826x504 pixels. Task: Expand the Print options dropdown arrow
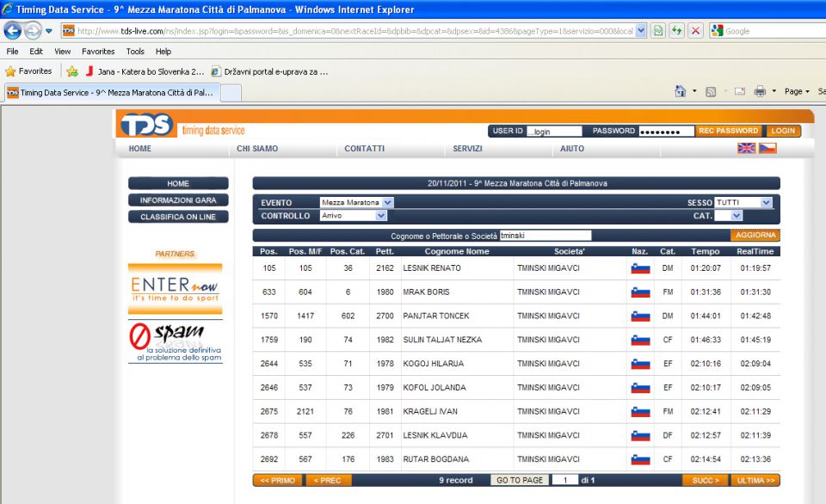click(774, 91)
